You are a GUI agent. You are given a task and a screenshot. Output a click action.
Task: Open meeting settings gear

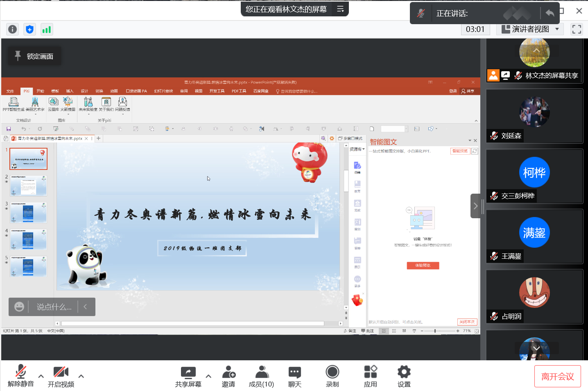coord(404,376)
